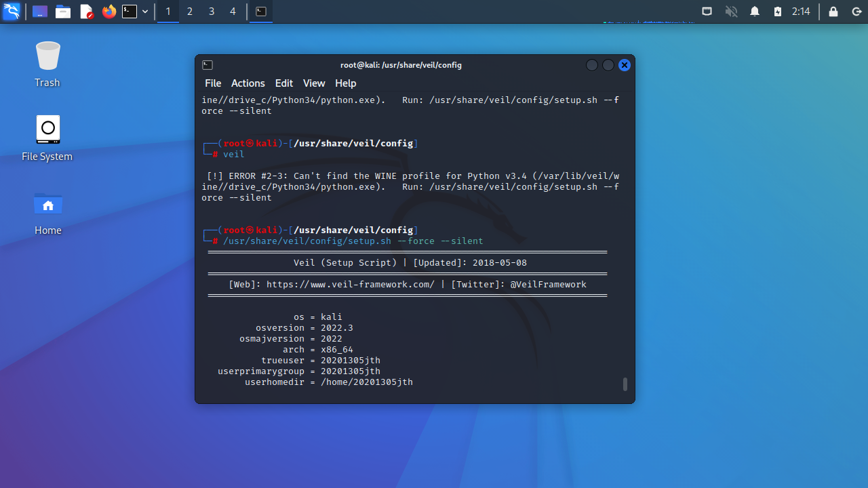The width and height of the screenshot is (868, 488).
Task: Select the Home folder desktop icon
Action: (x=47, y=212)
